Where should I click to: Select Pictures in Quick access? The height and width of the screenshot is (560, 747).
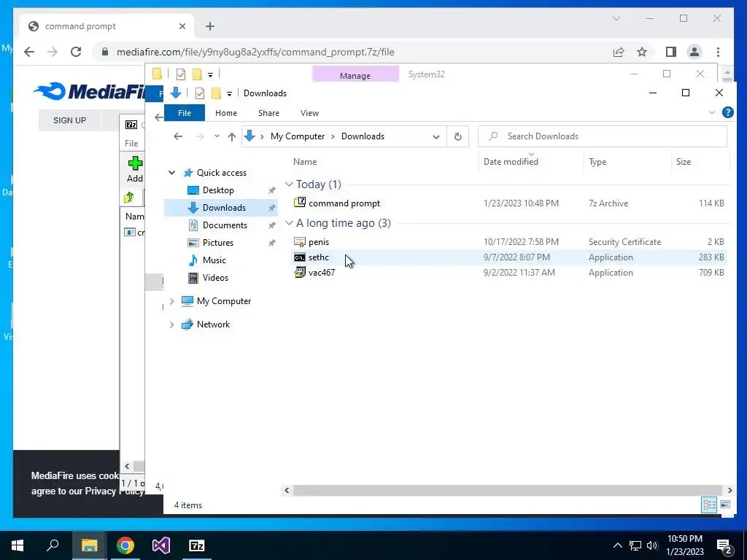pyautogui.click(x=217, y=243)
